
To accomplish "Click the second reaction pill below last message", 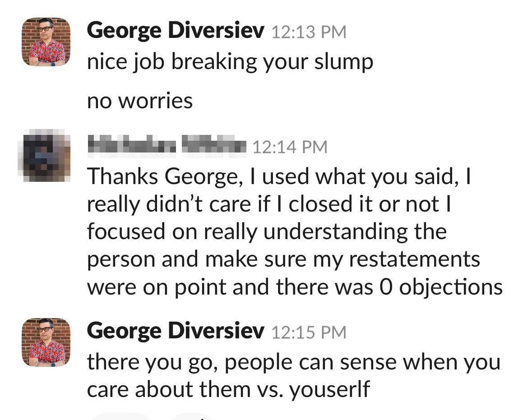I will pyautogui.click(x=192, y=417).
